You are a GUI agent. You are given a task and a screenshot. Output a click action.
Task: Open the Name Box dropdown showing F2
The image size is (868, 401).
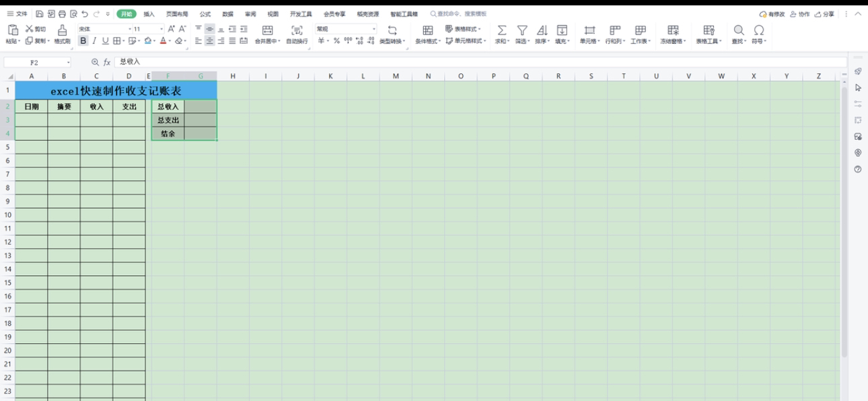(68, 63)
